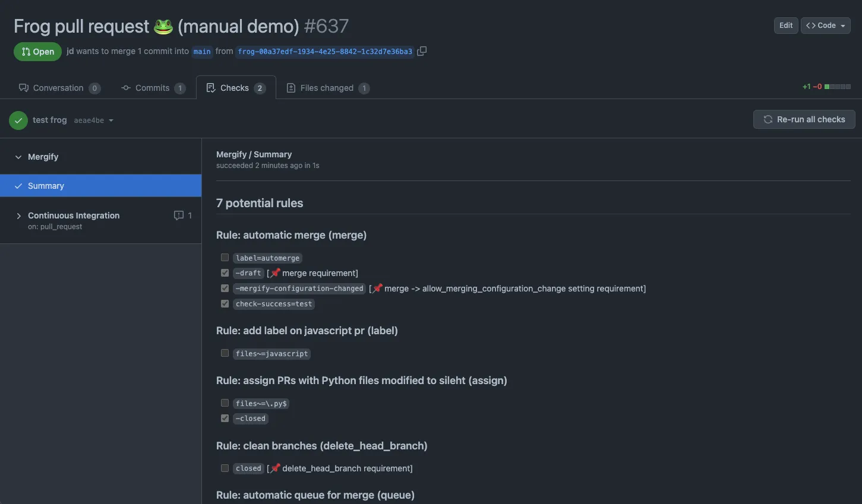Toggle the check-success=test checkbox
862x504 pixels.
225,303
